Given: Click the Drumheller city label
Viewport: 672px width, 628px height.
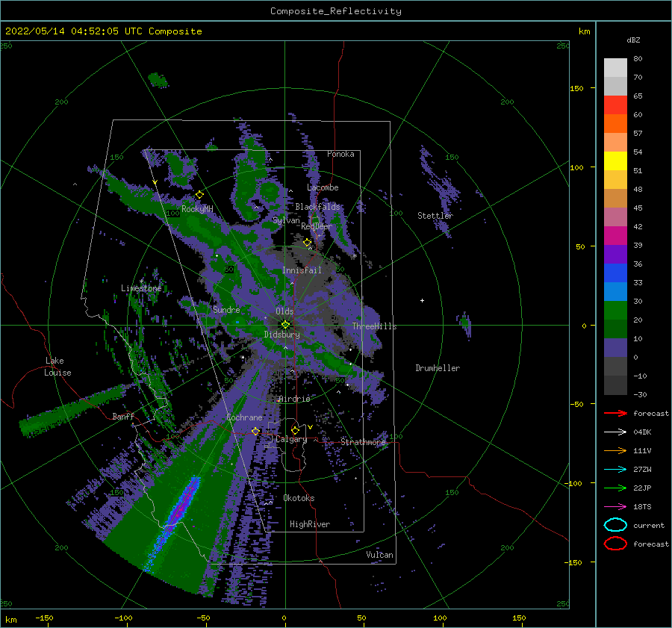Looking at the screenshot, I should 438,368.
